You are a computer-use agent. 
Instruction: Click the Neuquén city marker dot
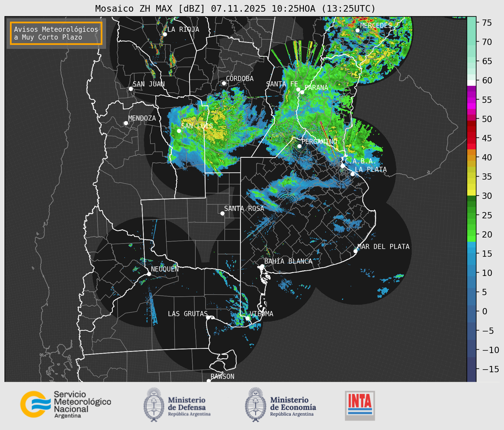click(149, 274)
